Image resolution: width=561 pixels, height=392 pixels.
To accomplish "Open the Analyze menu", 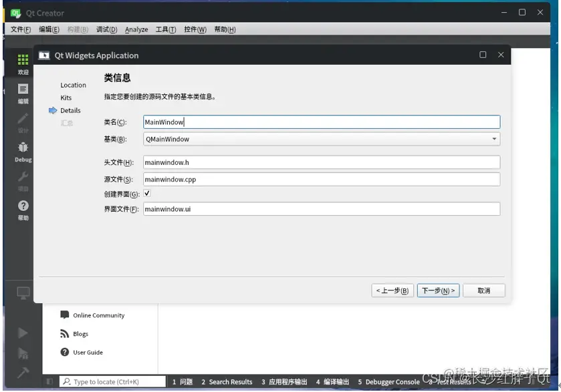I will coord(136,29).
